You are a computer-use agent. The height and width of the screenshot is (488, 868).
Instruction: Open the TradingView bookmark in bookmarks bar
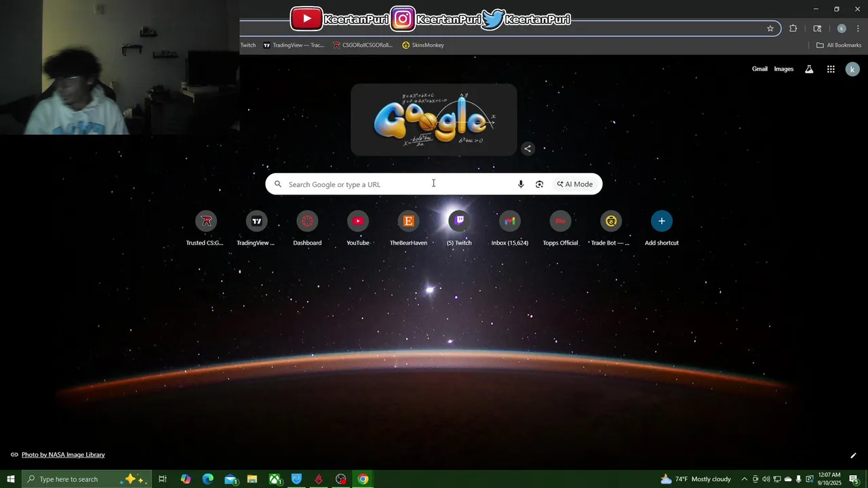(x=294, y=45)
